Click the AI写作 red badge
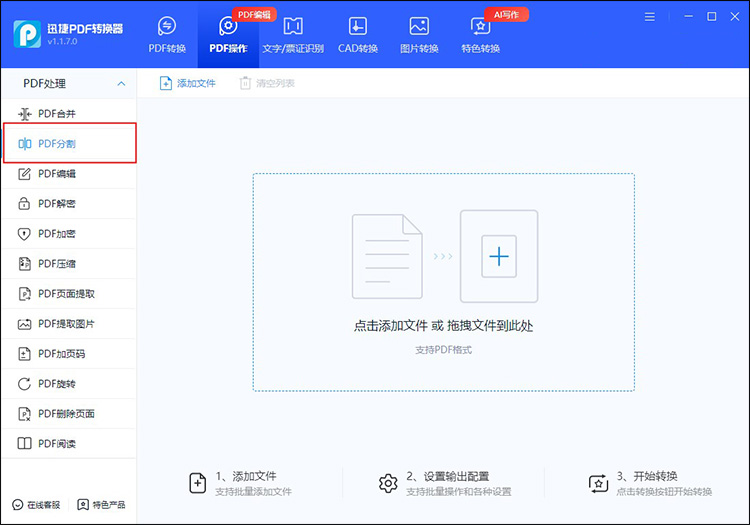The width and height of the screenshot is (750, 525). point(506,15)
